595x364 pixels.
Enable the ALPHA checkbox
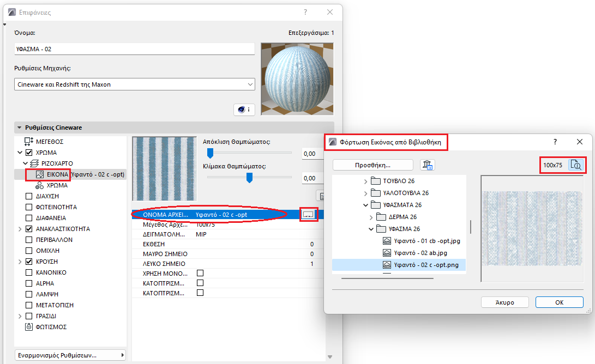[x=29, y=283]
